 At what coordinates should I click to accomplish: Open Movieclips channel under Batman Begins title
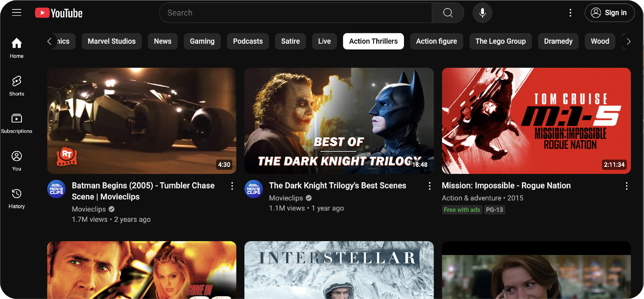pos(89,209)
